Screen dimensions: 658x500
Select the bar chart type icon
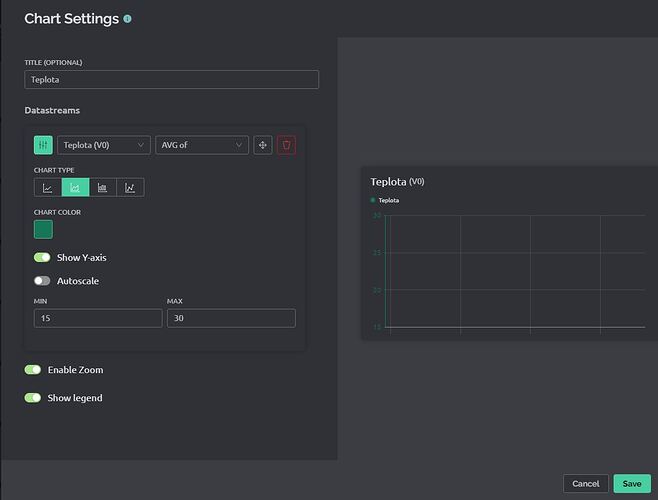point(102,187)
